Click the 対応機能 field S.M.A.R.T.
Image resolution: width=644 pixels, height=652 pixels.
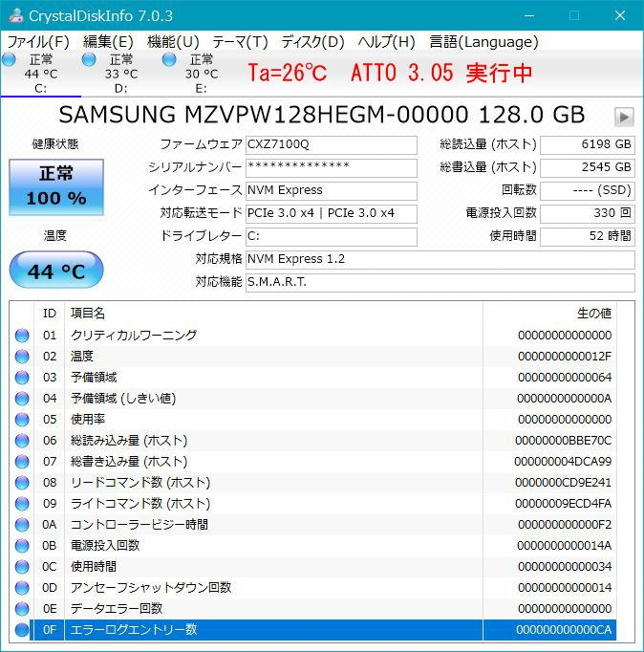[440, 282]
